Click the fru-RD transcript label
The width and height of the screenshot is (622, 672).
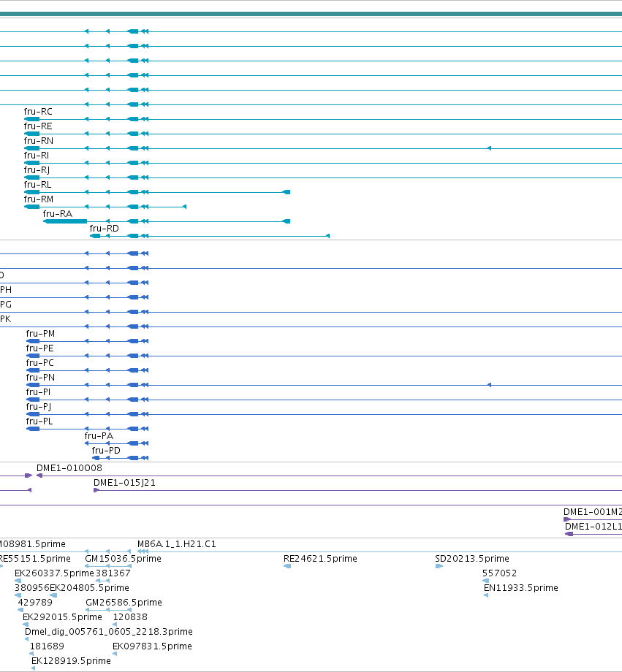click(105, 229)
